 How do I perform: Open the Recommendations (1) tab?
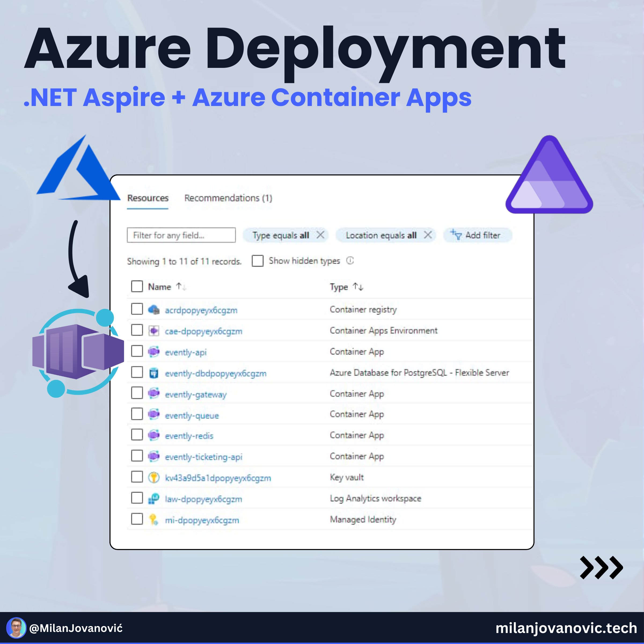click(228, 198)
